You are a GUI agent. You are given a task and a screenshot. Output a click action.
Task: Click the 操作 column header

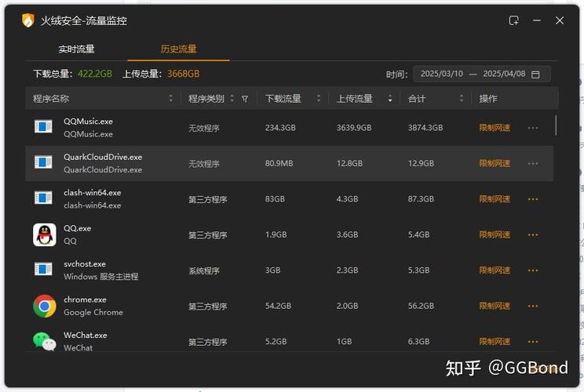[x=488, y=99]
